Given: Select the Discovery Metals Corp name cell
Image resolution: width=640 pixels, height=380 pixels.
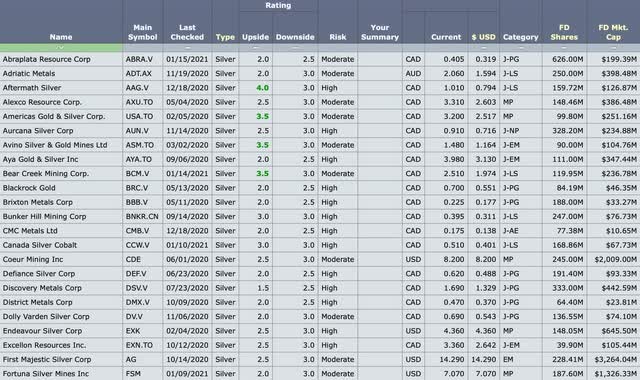Looking at the screenshot, I should [42, 288].
